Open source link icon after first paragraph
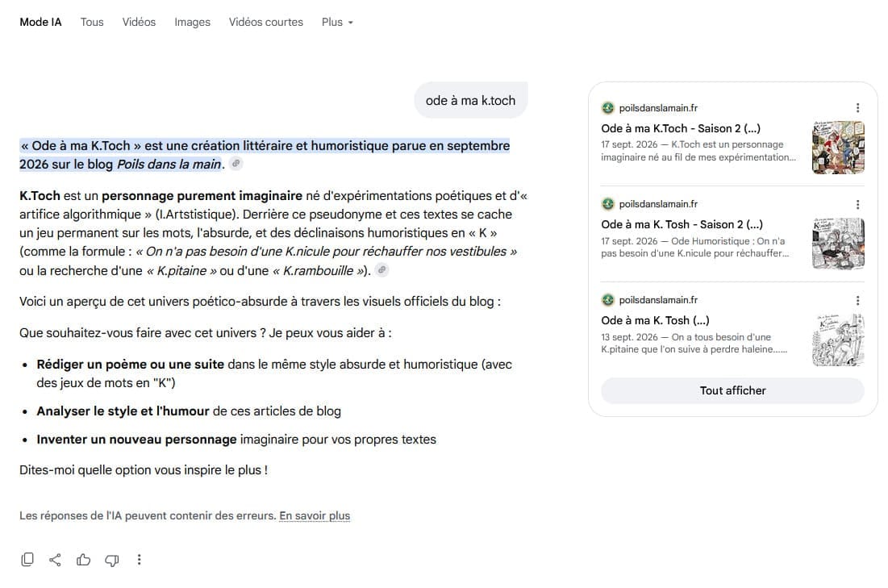The image size is (888, 588). coord(236,164)
